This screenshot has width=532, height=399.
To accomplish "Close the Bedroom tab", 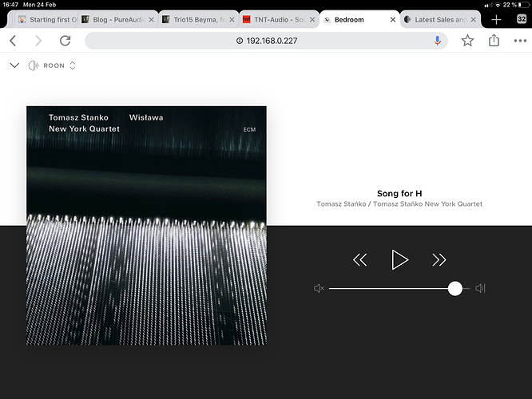I will point(392,20).
